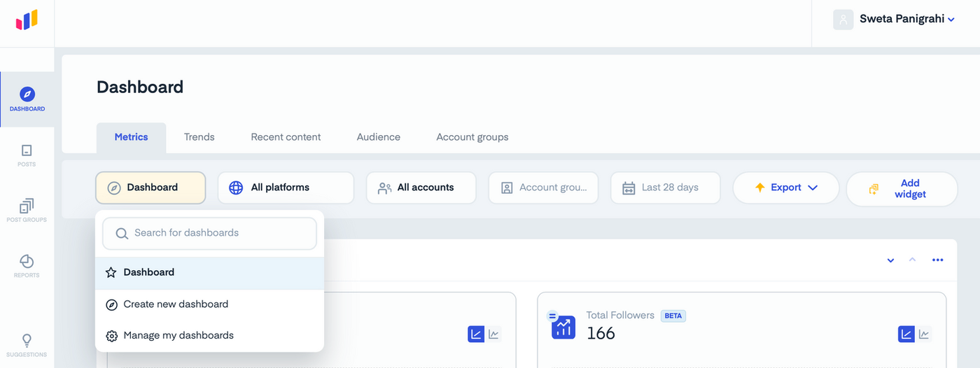Click the gear icon beside Manage my dashboards
980x368 pixels.
point(111,336)
